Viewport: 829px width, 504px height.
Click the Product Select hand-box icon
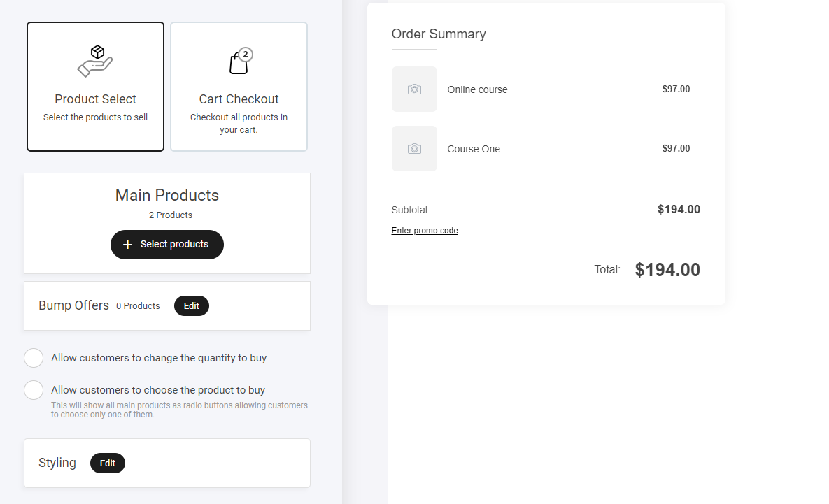tap(95, 61)
